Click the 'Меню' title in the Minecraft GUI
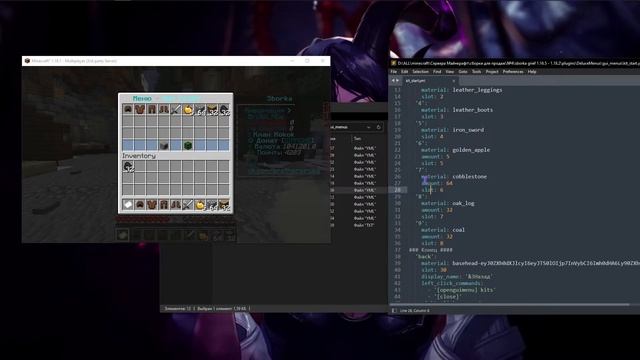640x360 pixels. click(x=142, y=98)
